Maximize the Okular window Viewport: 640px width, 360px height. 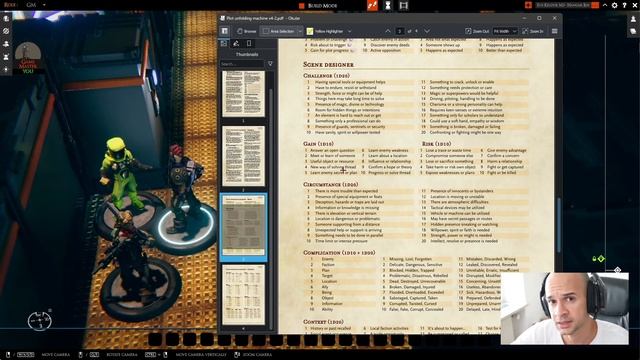coord(539,18)
